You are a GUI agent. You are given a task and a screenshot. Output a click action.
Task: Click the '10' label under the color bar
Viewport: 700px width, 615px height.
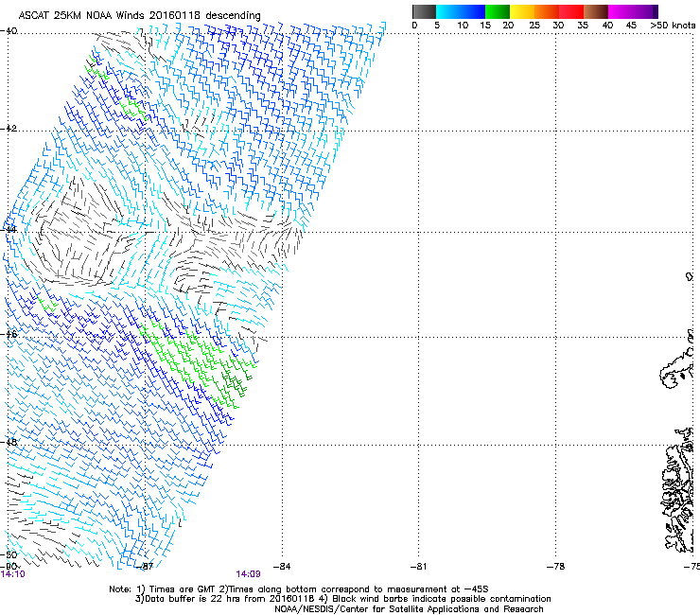[463, 26]
